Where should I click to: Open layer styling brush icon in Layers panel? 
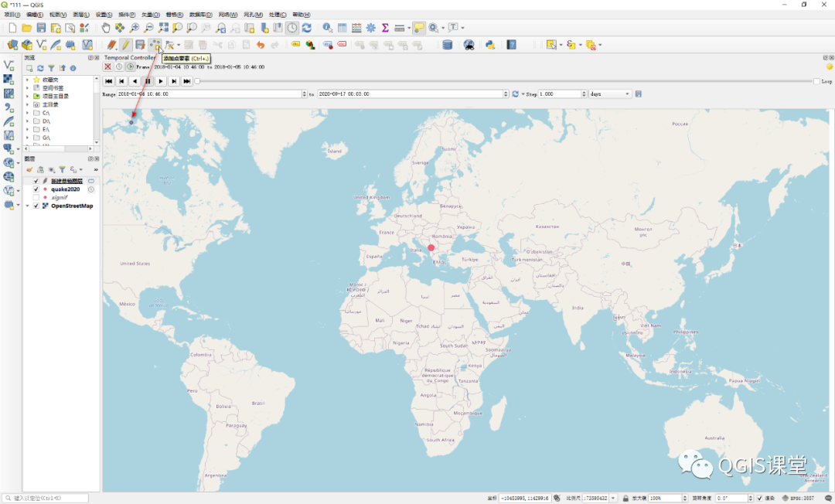coord(29,169)
